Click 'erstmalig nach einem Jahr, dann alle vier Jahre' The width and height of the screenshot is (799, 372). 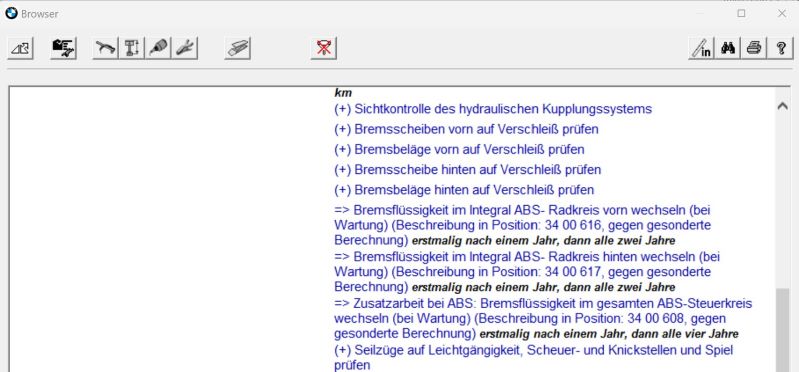pyautogui.click(x=609, y=335)
